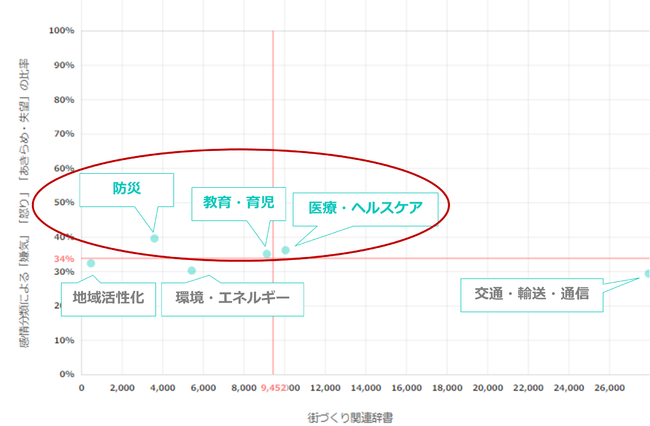Click the 交通・輸送・通信 data point dot
650x426 pixels.
647,273
